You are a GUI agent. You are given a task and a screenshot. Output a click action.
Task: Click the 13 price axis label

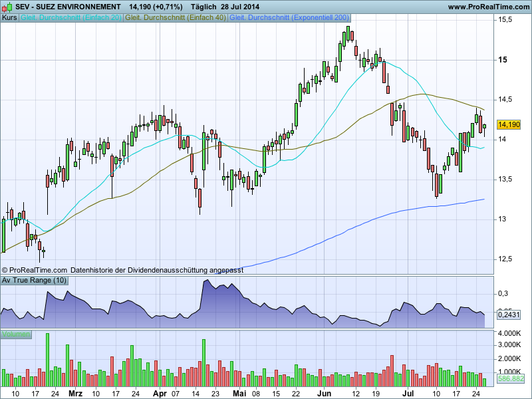(x=502, y=219)
